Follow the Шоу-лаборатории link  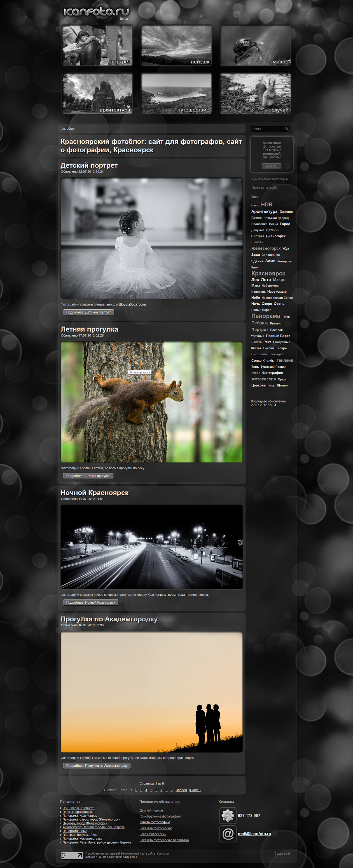point(132,305)
